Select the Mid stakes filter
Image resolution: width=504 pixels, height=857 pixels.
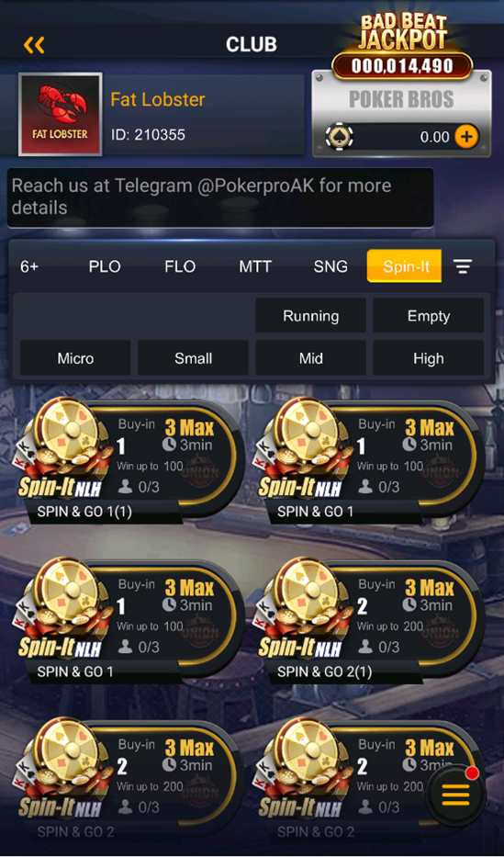click(x=310, y=358)
